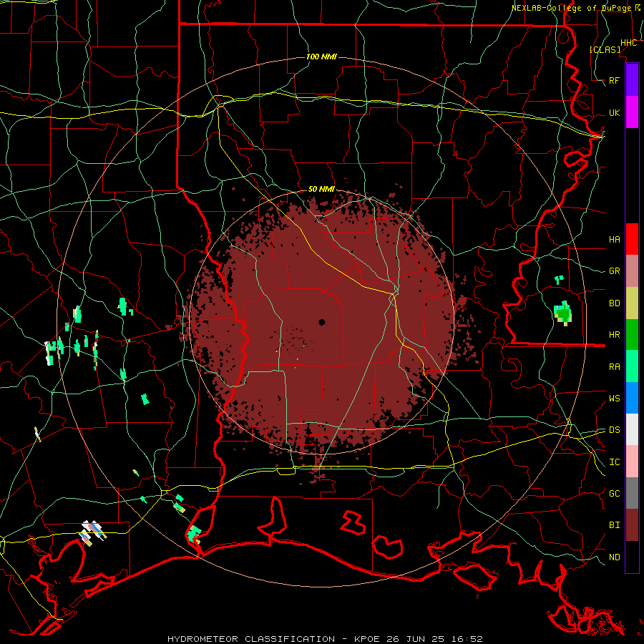Click the green heavy rain cell east of river
This screenshot has height=644, width=644.
click(562, 313)
